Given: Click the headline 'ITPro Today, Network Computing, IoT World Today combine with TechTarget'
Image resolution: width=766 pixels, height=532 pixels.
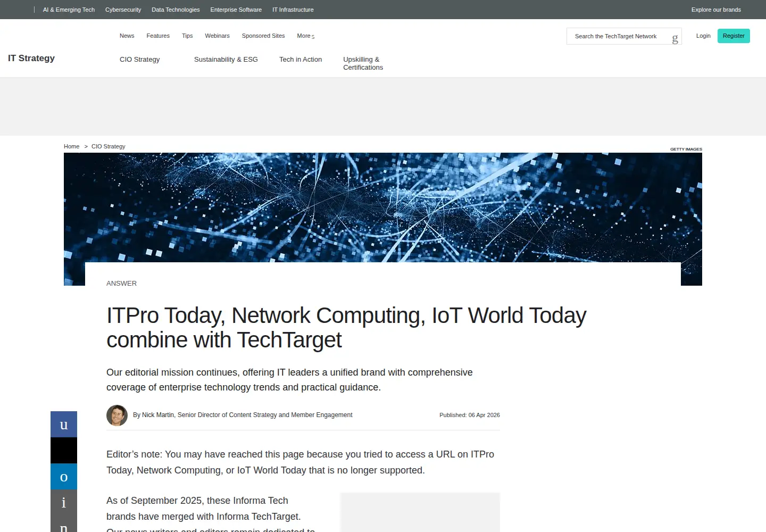Looking at the screenshot, I should (x=346, y=328).
